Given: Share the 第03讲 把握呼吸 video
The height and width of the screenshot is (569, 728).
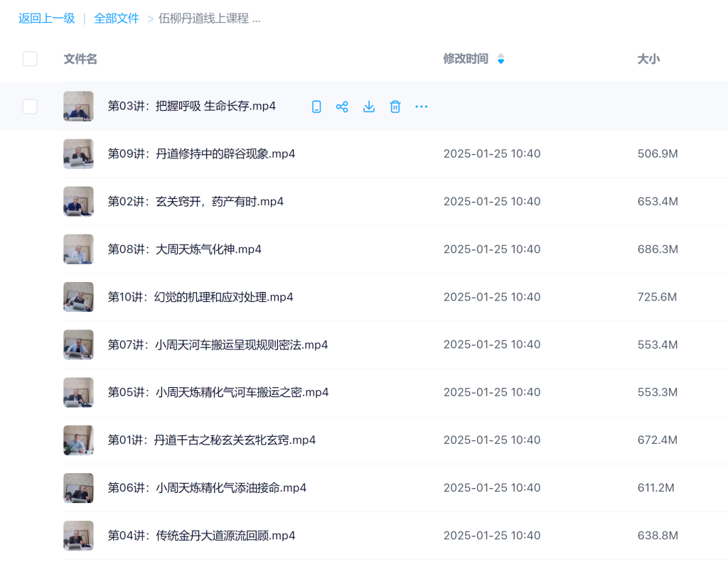Looking at the screenshot, I should tap(342, 106).
